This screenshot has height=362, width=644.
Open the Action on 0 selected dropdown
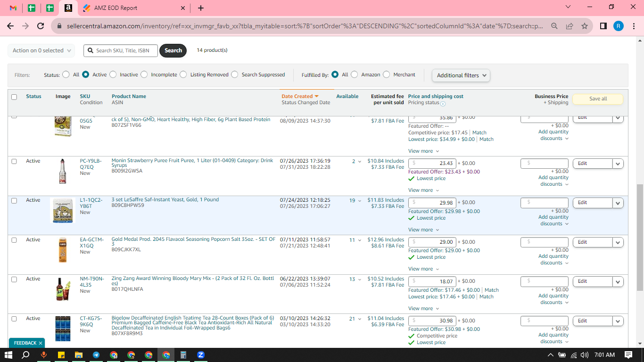[x=41, y=50]
